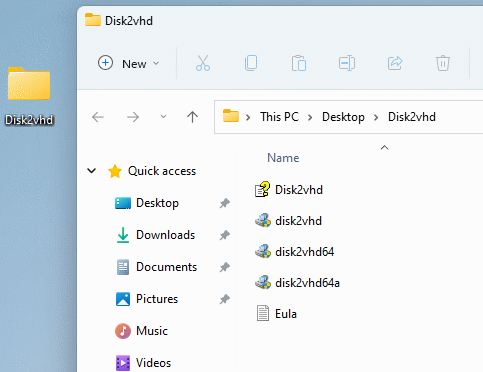Click This PC in the breadcrumb
This screenshot has width=483, height=372.
(x=279, y=117)
